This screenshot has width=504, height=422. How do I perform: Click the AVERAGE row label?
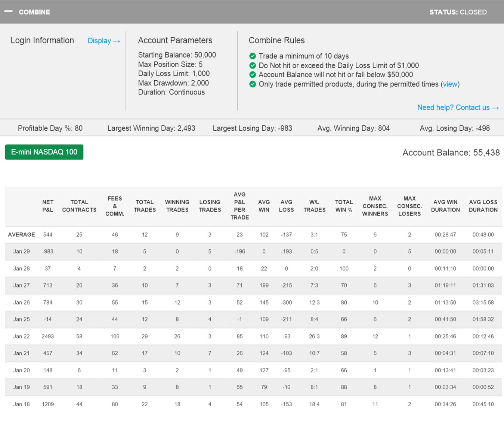[x=21, y=235]
